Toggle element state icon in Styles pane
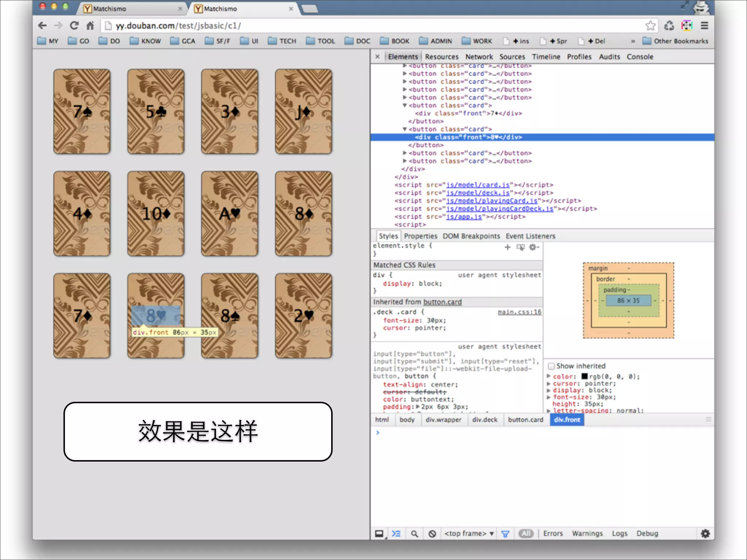 pos(520,247)
